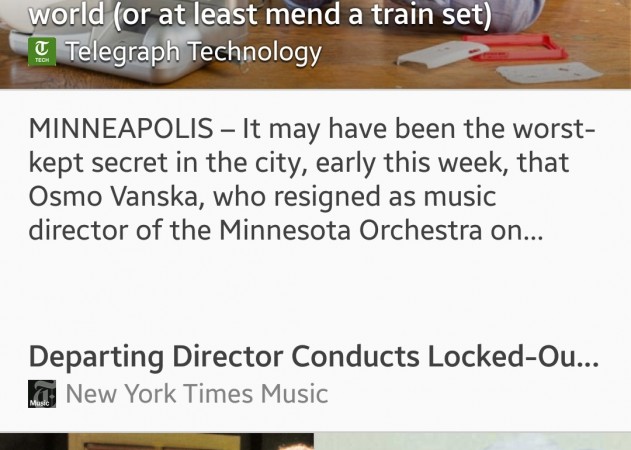Tap 'director of the Minnesota Orchestra on...' text
Screen dimensions: 631x450
[286, 231]
